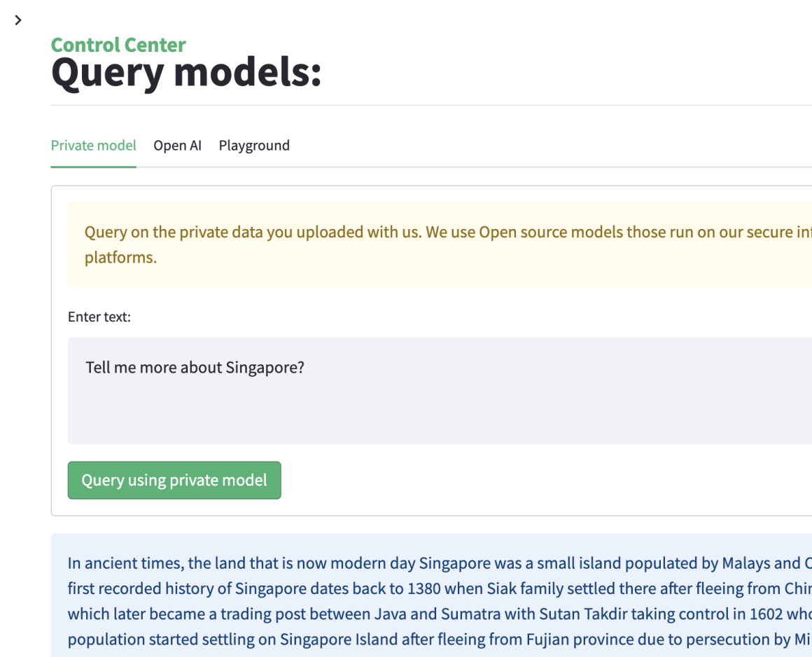Image resolution: width=812 pixels, height=657 pixels.
Task: Click the Query using private model button
Action: (x=174, y=480)
